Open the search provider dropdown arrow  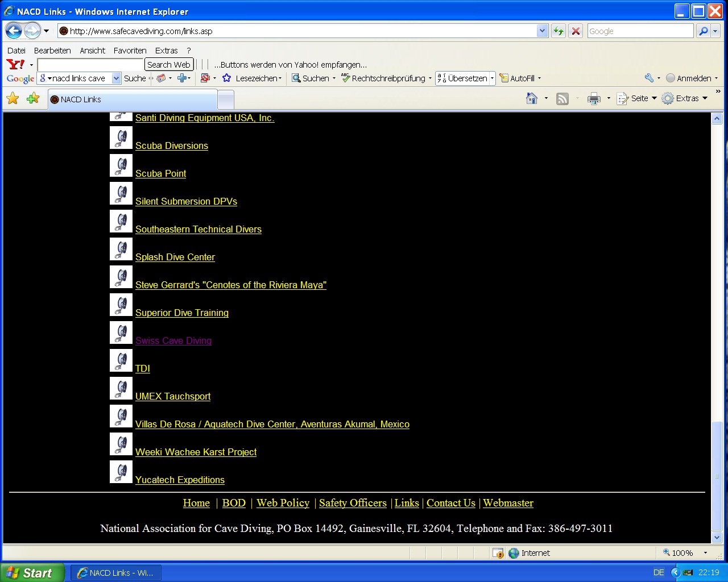coord(715,31)
